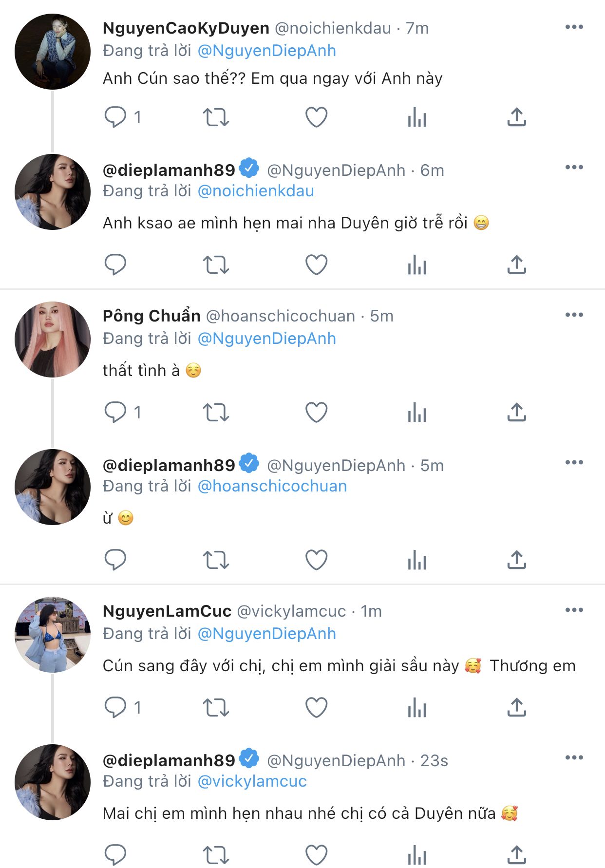Open more options on NguyenCaoKyDuyen's tweet

574,27
